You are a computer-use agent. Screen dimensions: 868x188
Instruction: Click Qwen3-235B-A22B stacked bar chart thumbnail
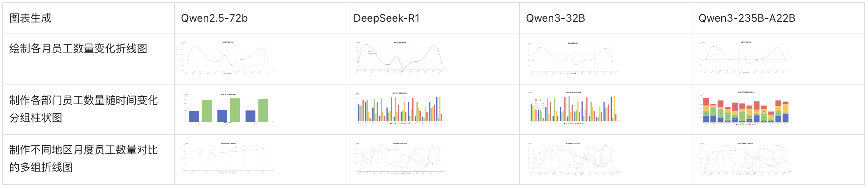(x=745, y=109)
